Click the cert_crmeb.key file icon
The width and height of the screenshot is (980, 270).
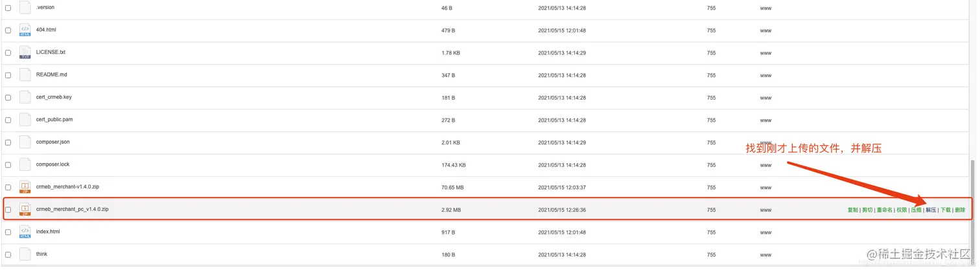coord(25,98)
